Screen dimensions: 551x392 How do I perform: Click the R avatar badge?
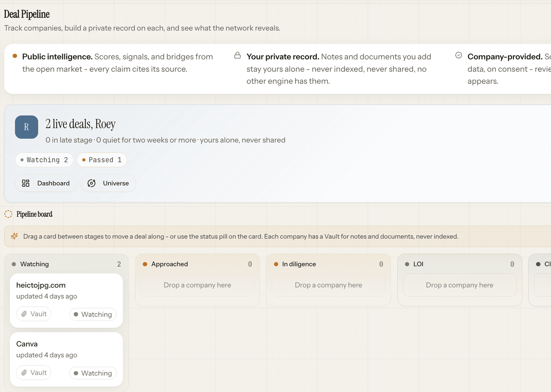click(x=27, y=127)
